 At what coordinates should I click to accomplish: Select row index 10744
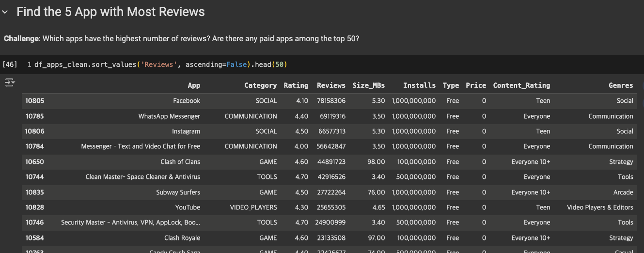coord(35,177)
